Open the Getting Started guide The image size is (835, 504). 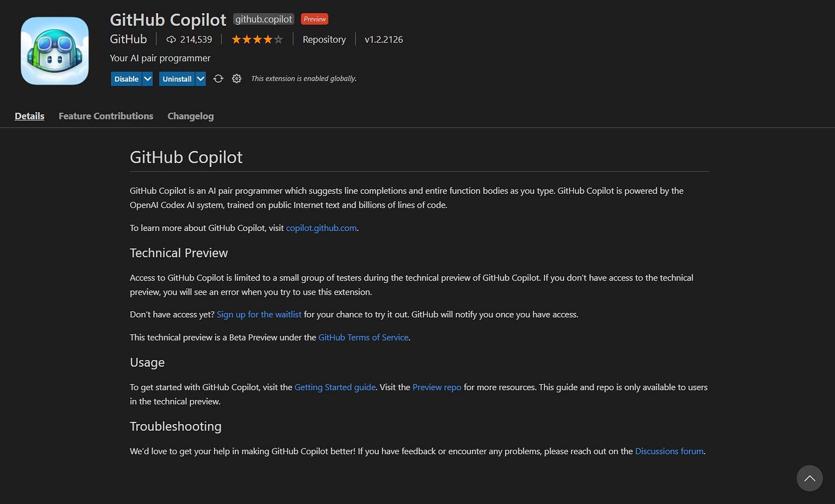coord(335,387)
